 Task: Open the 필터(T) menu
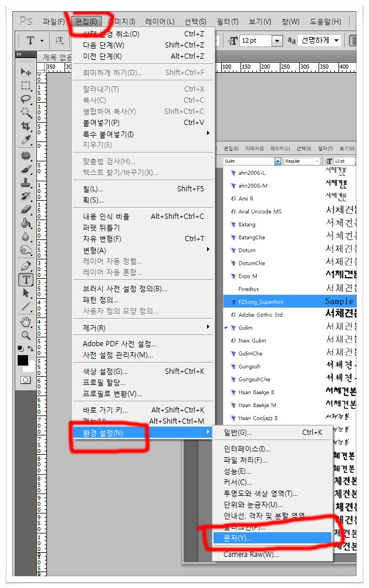228,22
